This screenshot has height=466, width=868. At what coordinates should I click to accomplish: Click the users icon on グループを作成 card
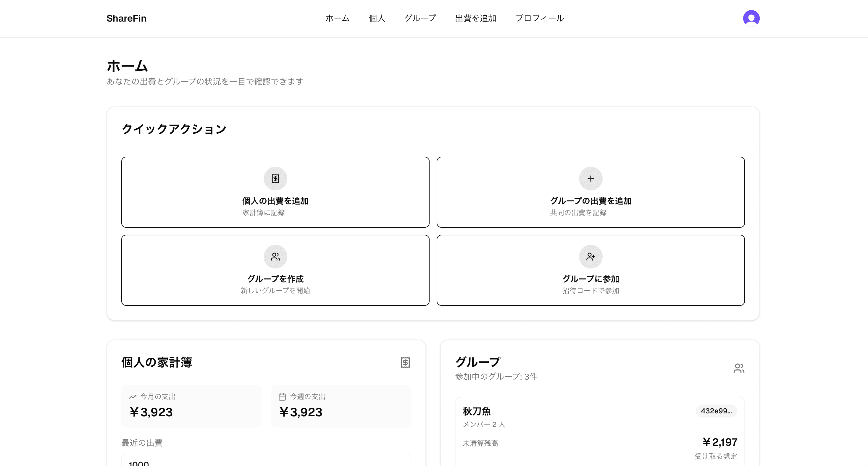click(x=275, y=257)
